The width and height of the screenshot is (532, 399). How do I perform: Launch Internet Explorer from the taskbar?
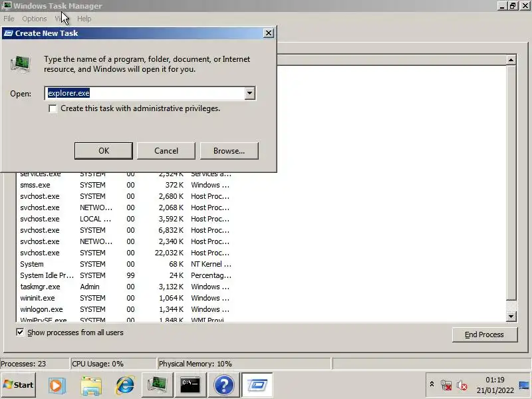[x=125, y=386]
